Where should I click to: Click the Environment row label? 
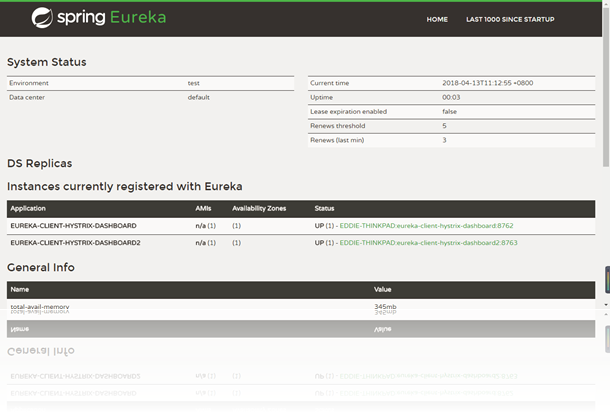[29, 83]
